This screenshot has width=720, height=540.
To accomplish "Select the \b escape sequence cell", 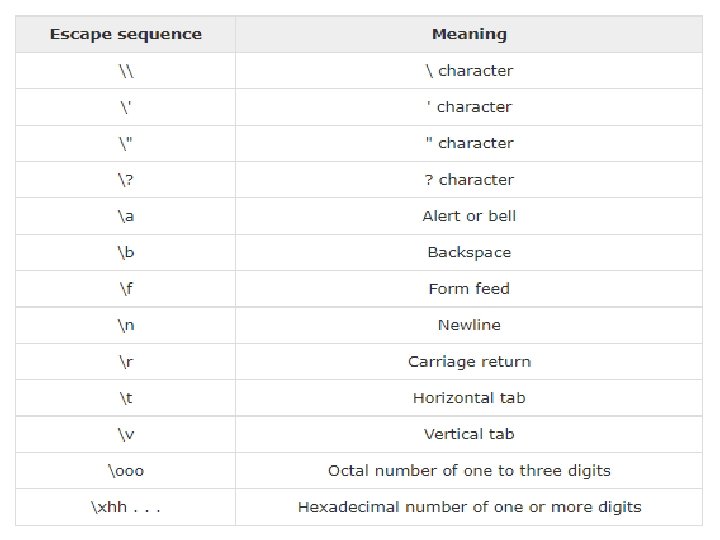I will coord(126,252).
